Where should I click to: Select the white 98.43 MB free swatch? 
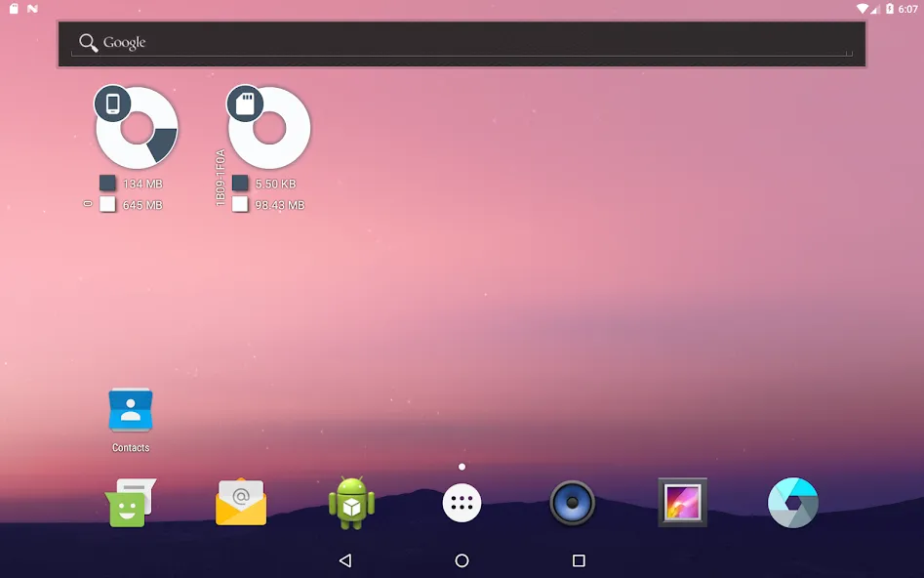coord(240,204)
